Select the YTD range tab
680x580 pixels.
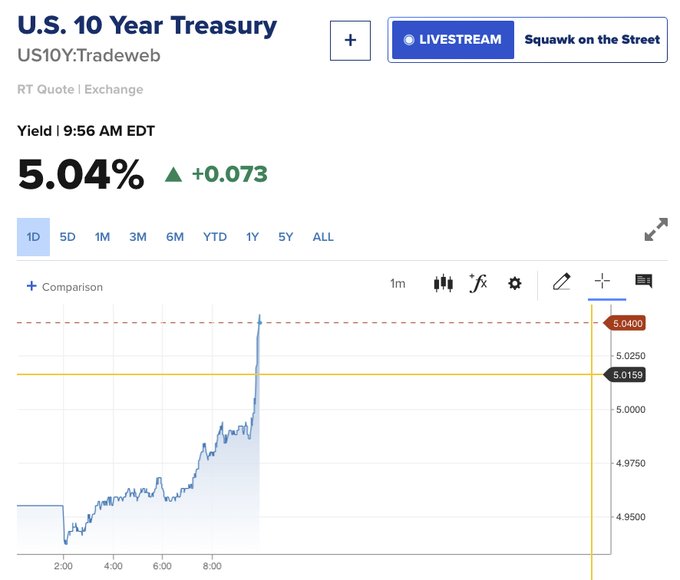pyautogui.click(x=215, y=237)
